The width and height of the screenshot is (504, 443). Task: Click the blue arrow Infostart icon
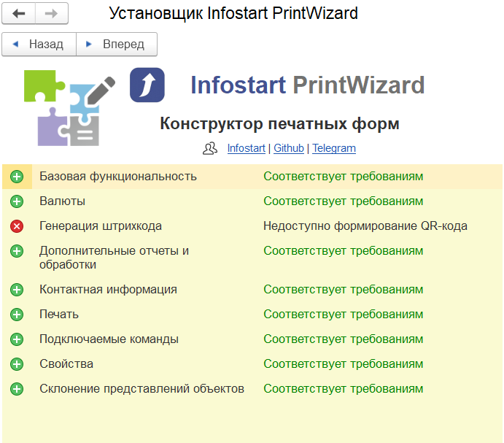tap(147, 85)
